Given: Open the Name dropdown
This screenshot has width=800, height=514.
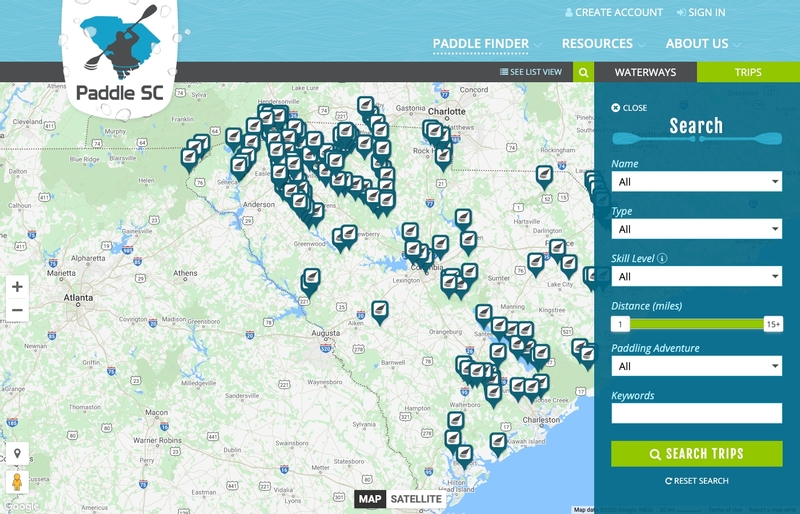Looking at the screenshot, I should (x=696, y=182).
